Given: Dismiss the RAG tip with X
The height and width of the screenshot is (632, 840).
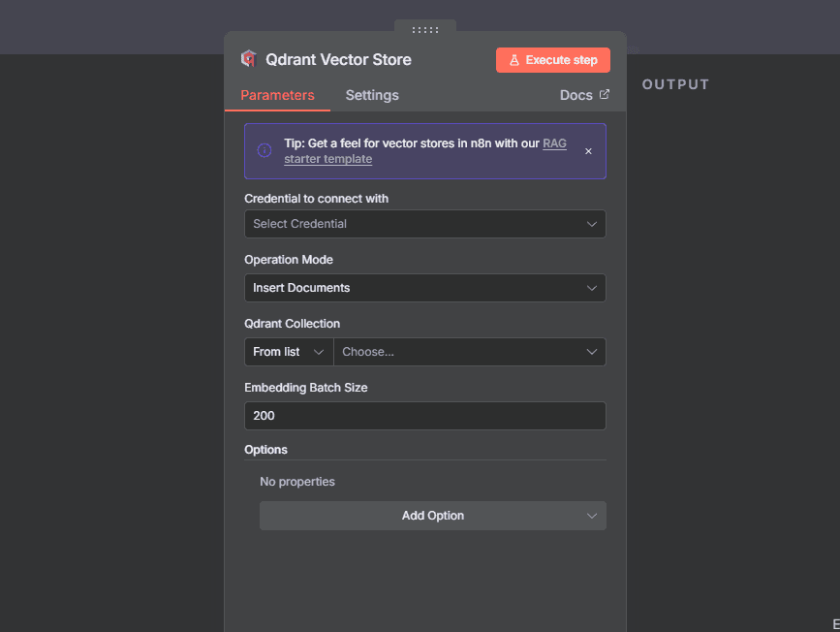Looking at the screenshot, I should pyautogui.click(x=588, y=151).
